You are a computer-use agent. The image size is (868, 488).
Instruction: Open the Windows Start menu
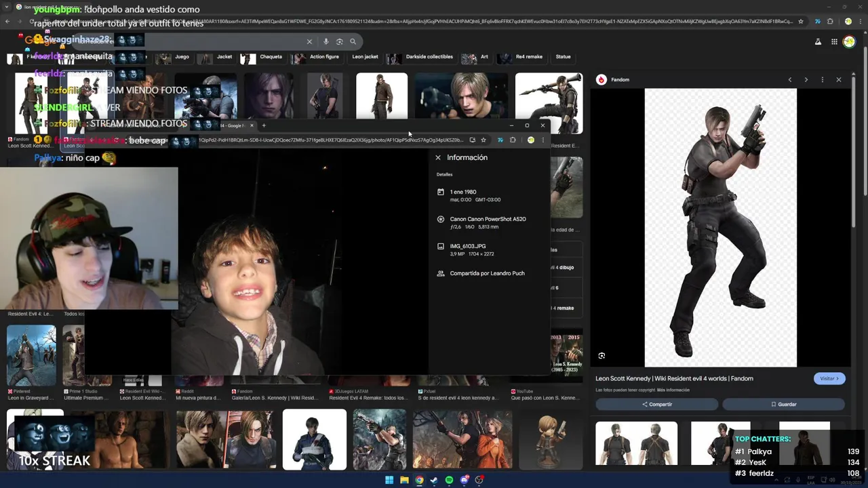click(389, 480)
